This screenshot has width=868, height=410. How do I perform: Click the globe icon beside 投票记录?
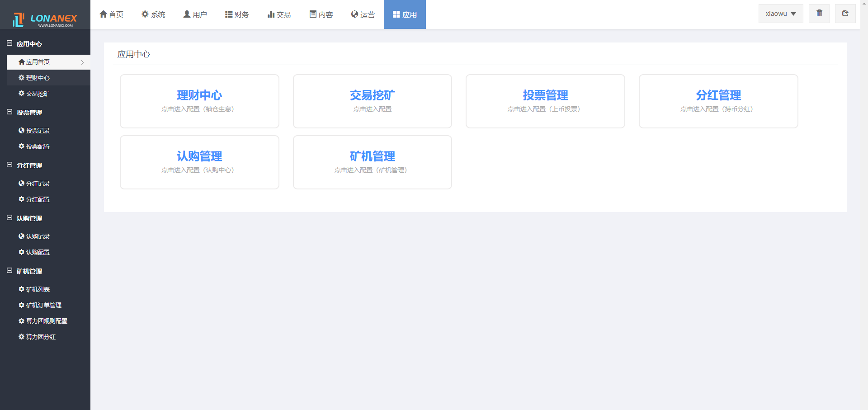(x=21, y=131)
